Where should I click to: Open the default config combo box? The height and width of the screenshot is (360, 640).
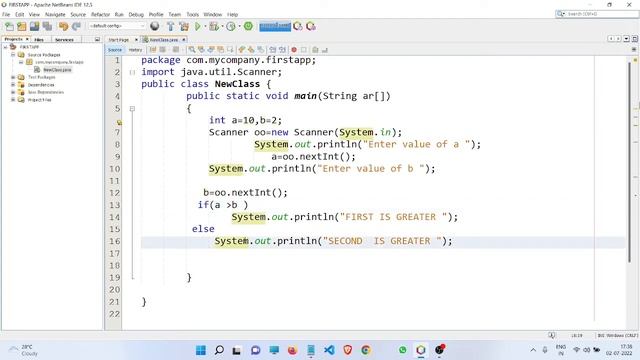[x=117, y=26]
